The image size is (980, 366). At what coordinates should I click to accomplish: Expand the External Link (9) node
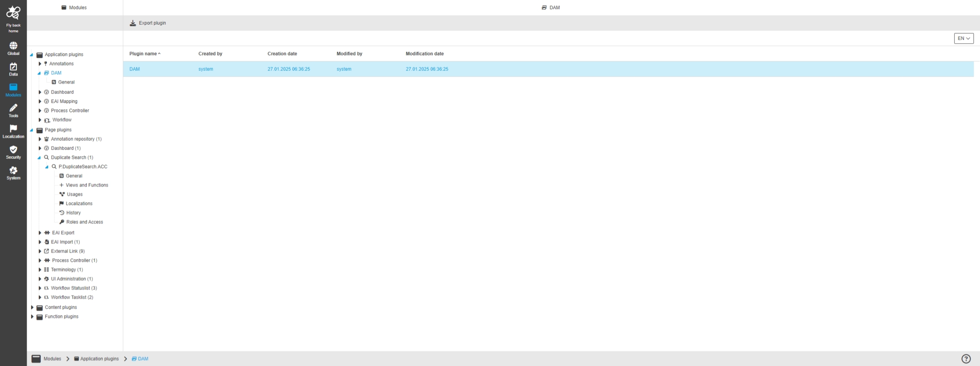[40, 251]
